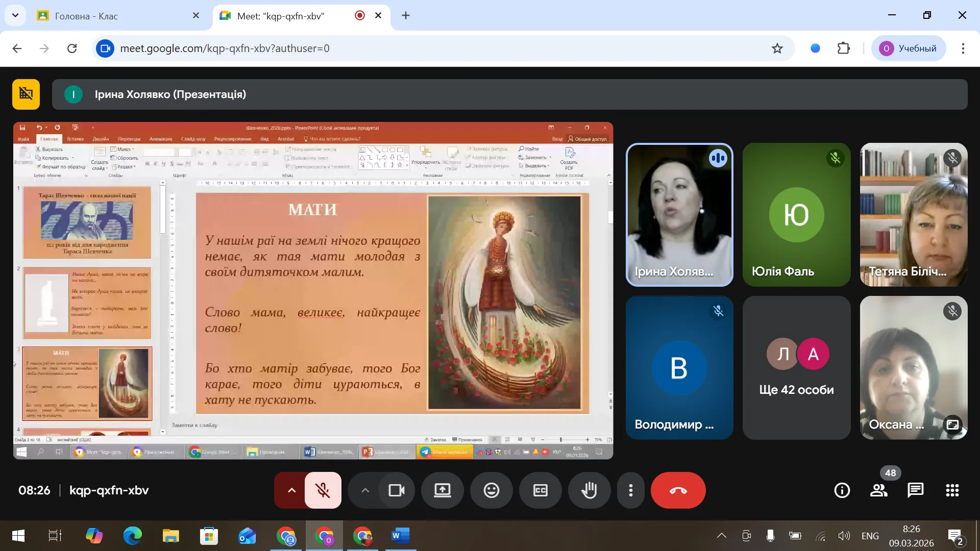Raise hand using the hand icon
Screen dimensions: 980x551
(x=589, y=490)
